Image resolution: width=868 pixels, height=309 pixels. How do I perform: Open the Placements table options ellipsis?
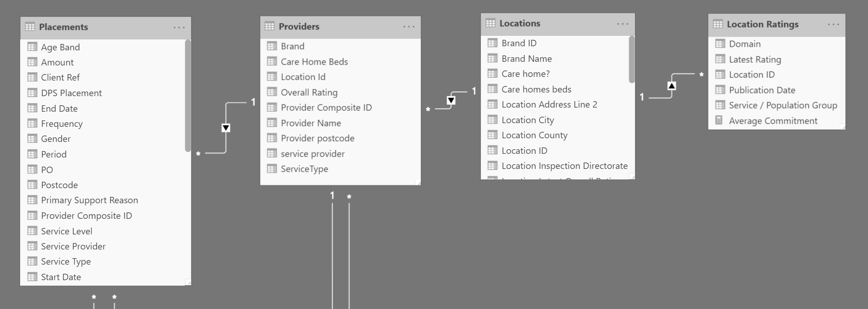tap(179, 27)
